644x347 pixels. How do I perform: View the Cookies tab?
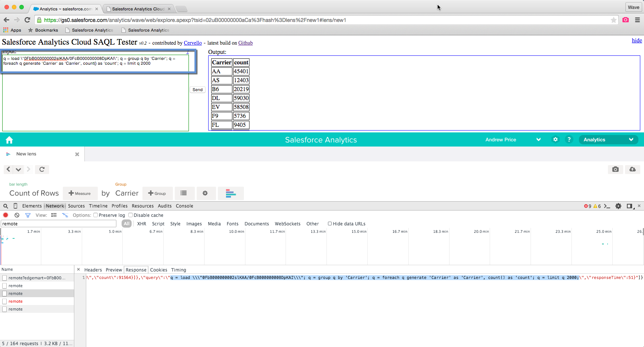pyautogui.click(x=158, y=270)
